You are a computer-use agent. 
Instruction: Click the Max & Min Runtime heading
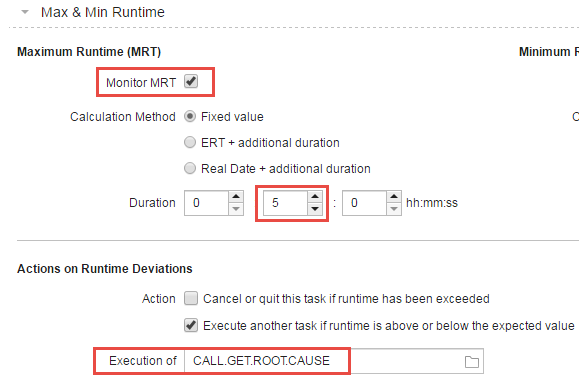coord(103,12)
